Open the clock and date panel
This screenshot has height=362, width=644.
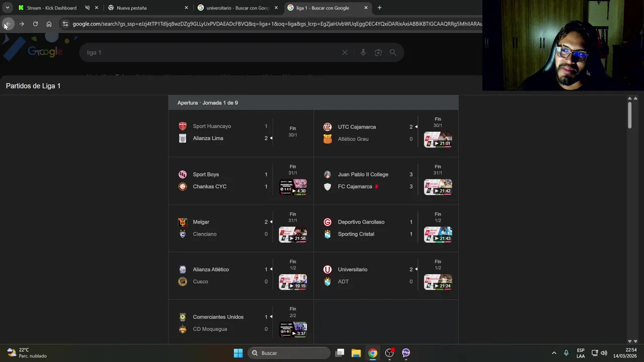[x=624, y=353]
